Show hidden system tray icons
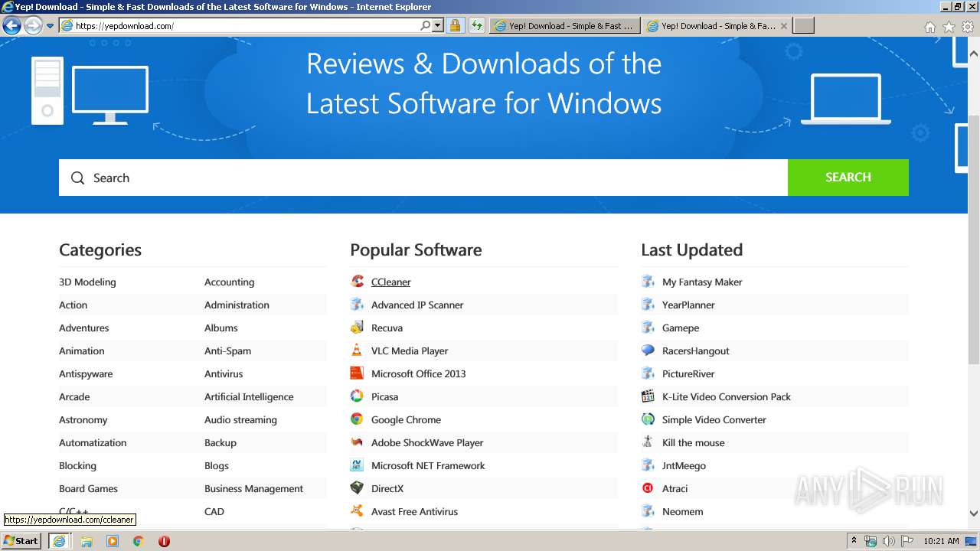 [x=854, y=541]
